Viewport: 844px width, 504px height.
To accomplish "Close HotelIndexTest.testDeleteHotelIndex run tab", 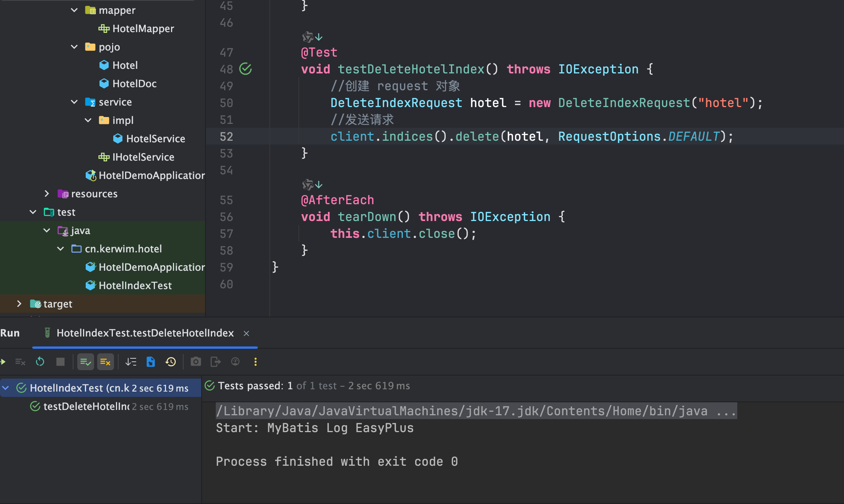I will pyautogui.click(x=246, y=333).
